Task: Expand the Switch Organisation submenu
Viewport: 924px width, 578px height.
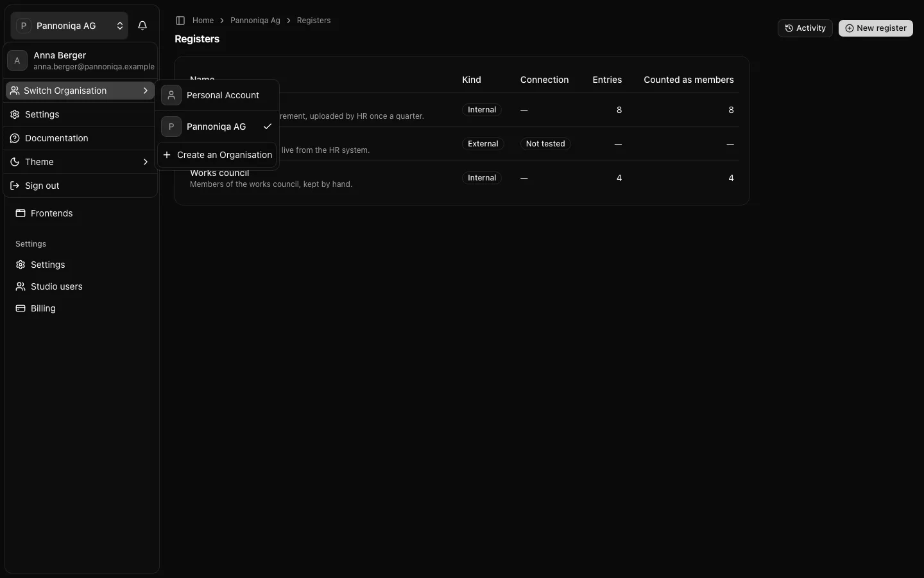Action: tap(80, 91)
